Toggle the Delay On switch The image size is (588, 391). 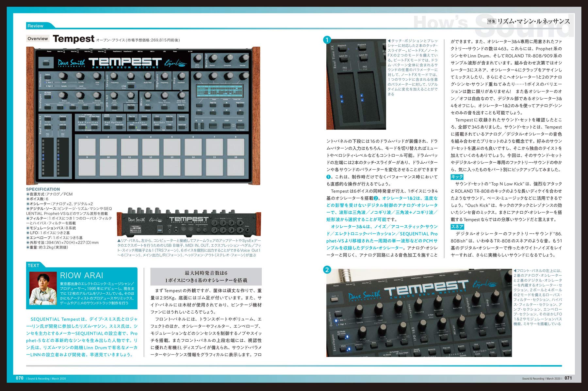181,108
